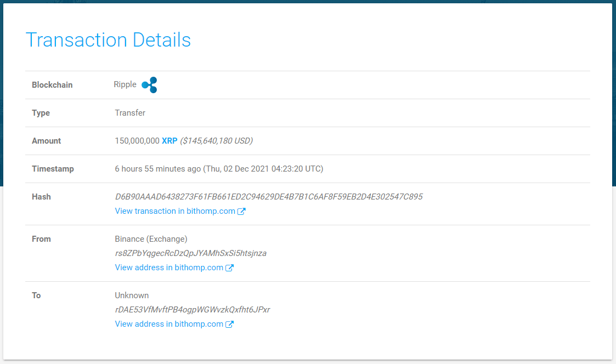Select the Binance sender address rs8ZPbYqgec...
Viewport: 616px width, 364px height.
(190, 253)
